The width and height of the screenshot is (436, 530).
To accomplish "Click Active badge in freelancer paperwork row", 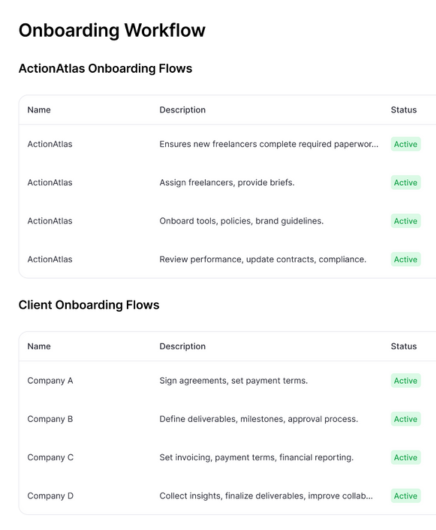I will pyautogui.click(x=406, y=144).
